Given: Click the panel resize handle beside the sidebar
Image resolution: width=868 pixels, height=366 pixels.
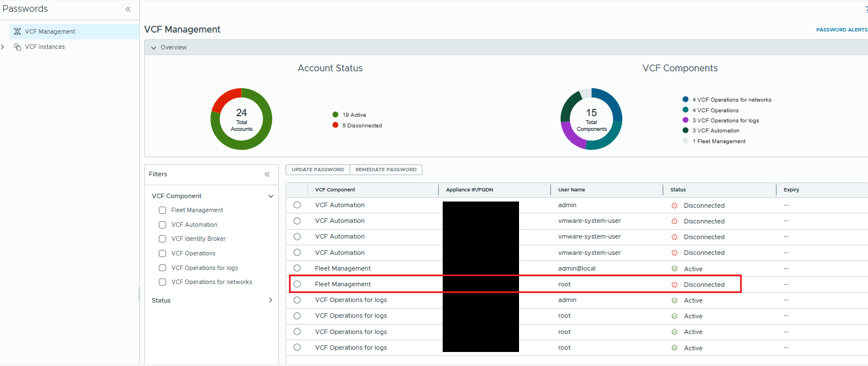Looking at the screenshot, I should [x=139, y=294].
